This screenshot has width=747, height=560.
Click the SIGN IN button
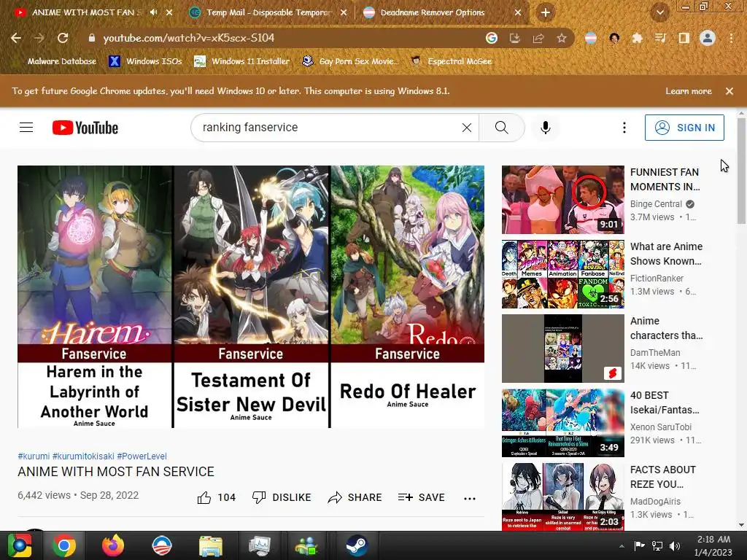click(x=684, y=128)
